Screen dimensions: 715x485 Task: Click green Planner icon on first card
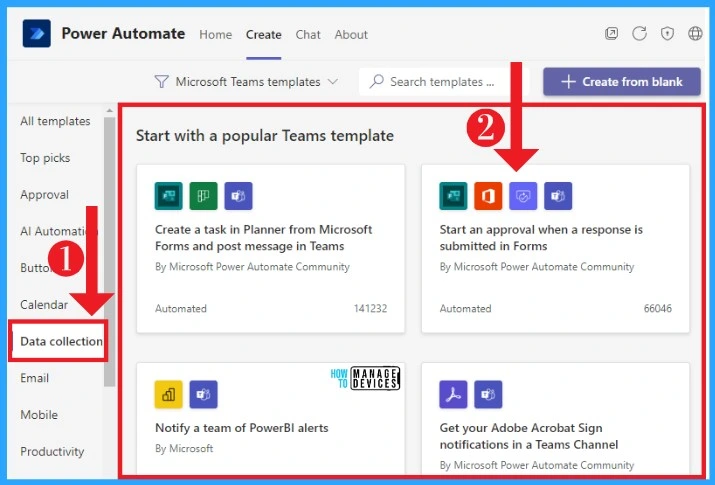point(203,196)
